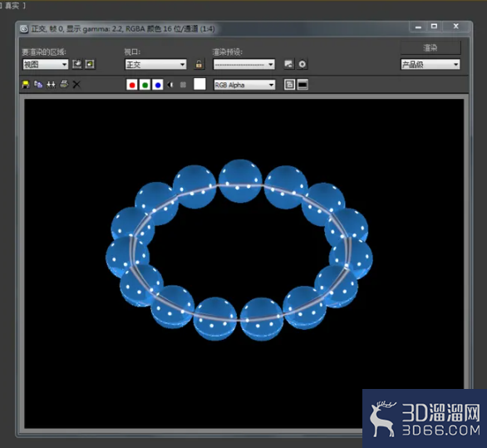Click the white color swatch
This screenshot has width=487, height=448.
(199, 84)
